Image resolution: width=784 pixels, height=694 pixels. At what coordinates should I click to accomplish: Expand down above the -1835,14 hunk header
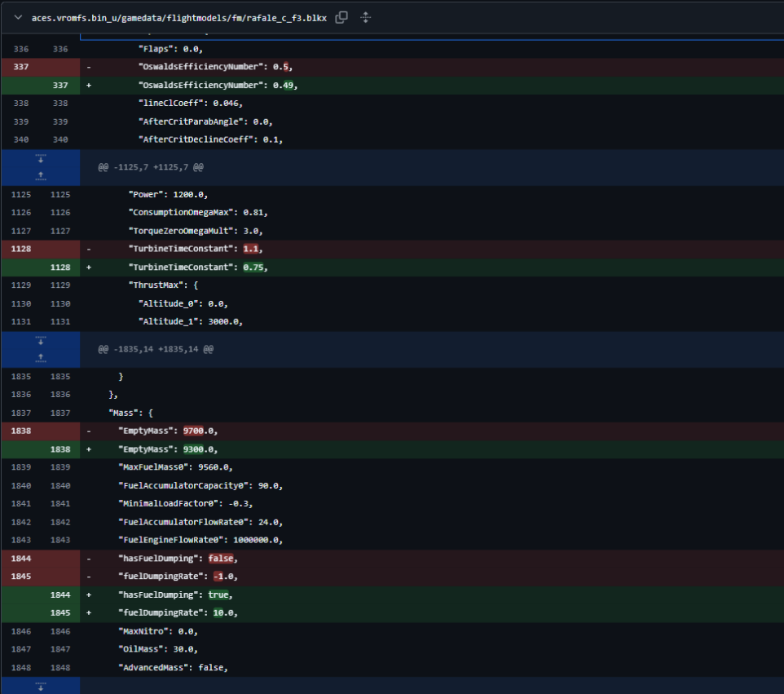point(41,341)
